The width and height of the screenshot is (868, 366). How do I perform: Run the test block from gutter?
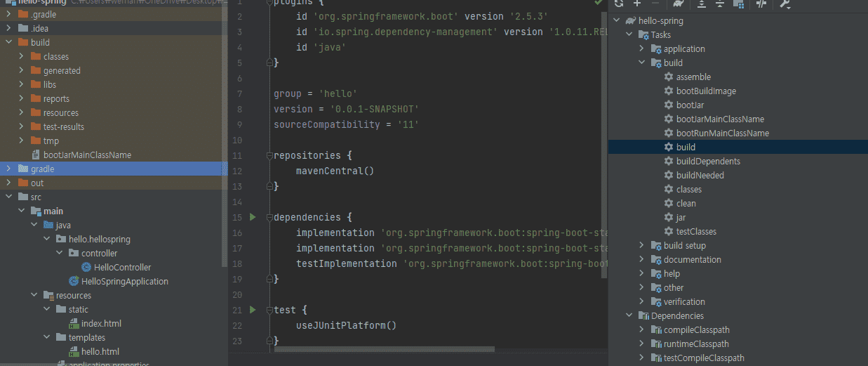253,310
